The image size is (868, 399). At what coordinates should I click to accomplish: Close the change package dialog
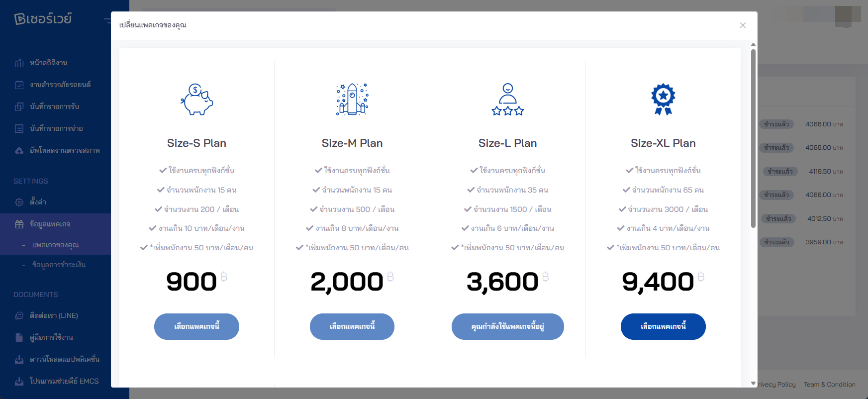tap(743, 25)
